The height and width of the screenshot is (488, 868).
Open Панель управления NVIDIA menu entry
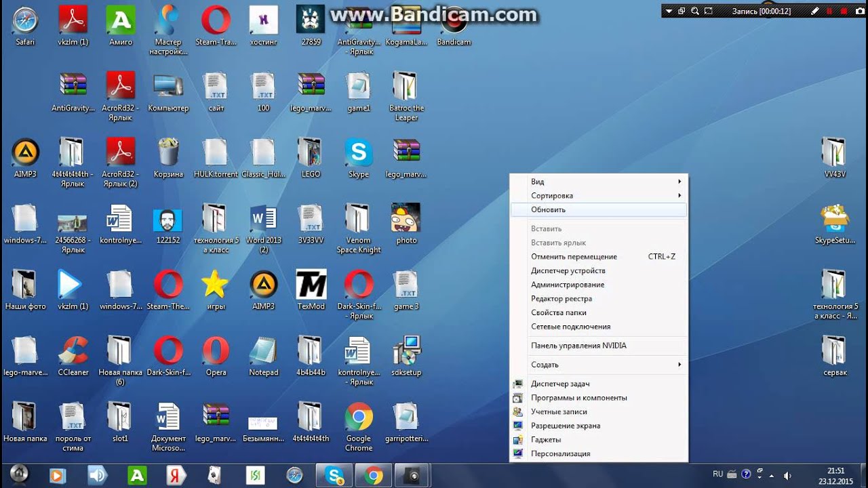pos(599,346)
